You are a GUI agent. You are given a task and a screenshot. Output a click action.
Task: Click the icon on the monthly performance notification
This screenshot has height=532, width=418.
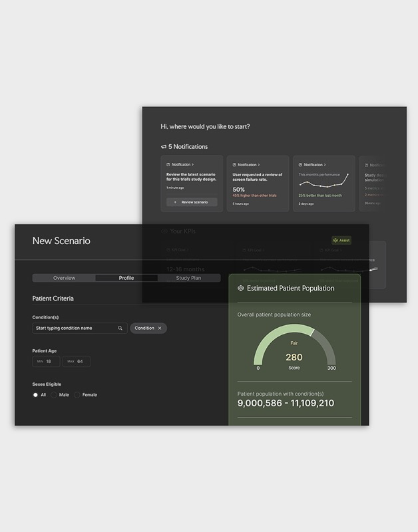(300, 164)
